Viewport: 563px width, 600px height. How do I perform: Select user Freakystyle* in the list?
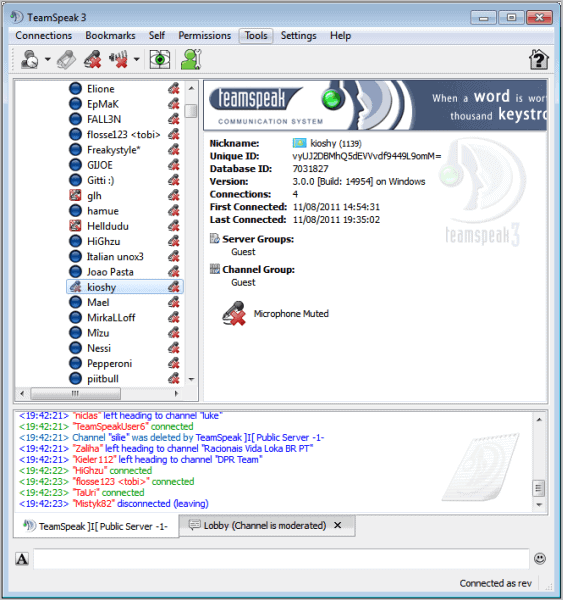click(x=114, y=150)
